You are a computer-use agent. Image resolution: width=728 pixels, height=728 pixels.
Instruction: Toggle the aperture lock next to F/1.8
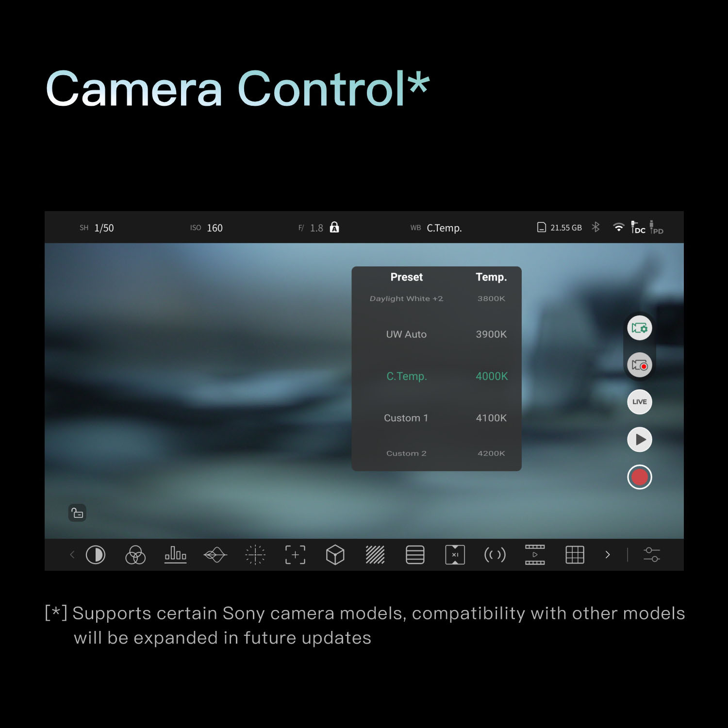[x=334, y=227]
